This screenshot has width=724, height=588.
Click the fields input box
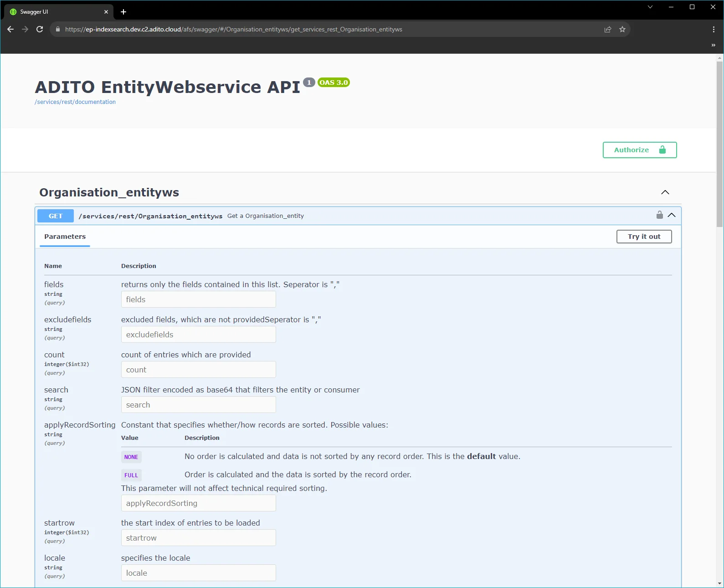(199, 299)
